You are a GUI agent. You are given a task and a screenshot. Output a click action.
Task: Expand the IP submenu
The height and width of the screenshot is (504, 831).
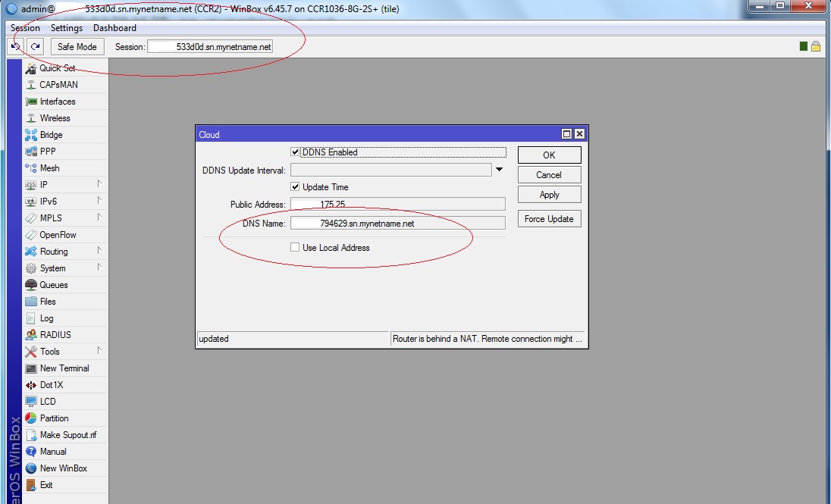point(99,184)
